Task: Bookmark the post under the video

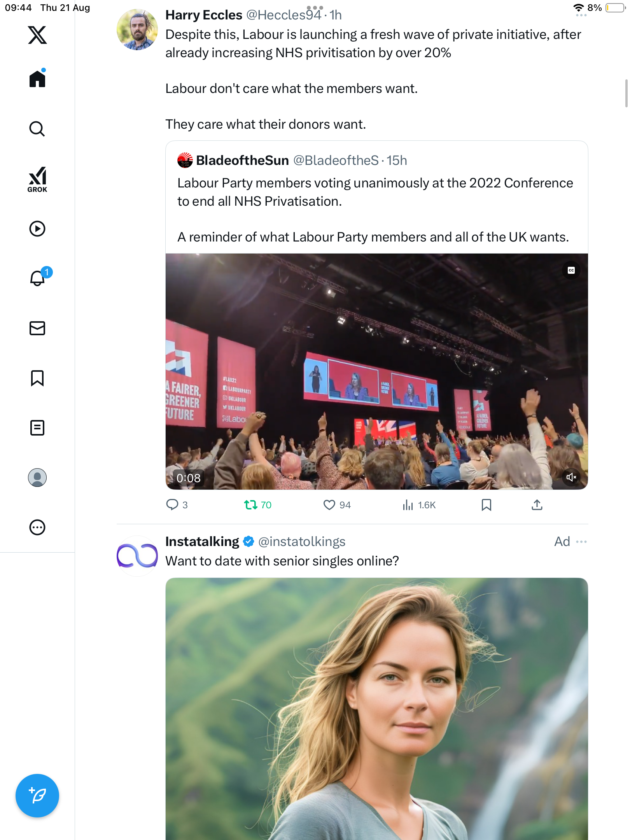Action: pyautogui.click(x=486, y=505)
